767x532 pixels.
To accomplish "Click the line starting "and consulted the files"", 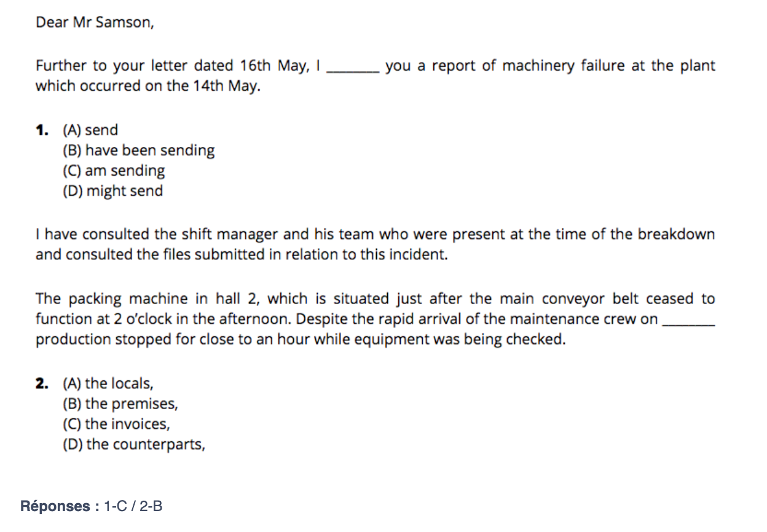I will click(242, 255).
